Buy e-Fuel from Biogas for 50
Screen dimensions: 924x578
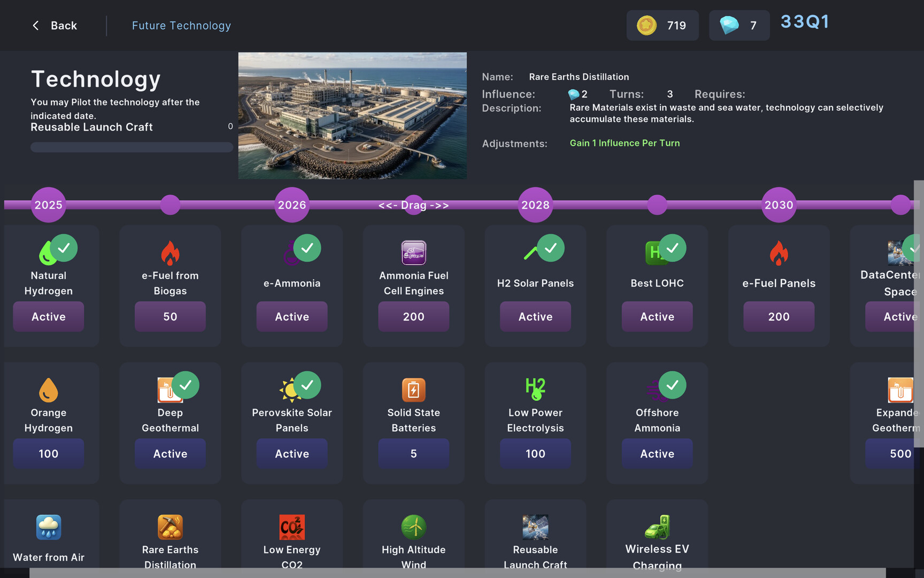[x=170, y=317]
